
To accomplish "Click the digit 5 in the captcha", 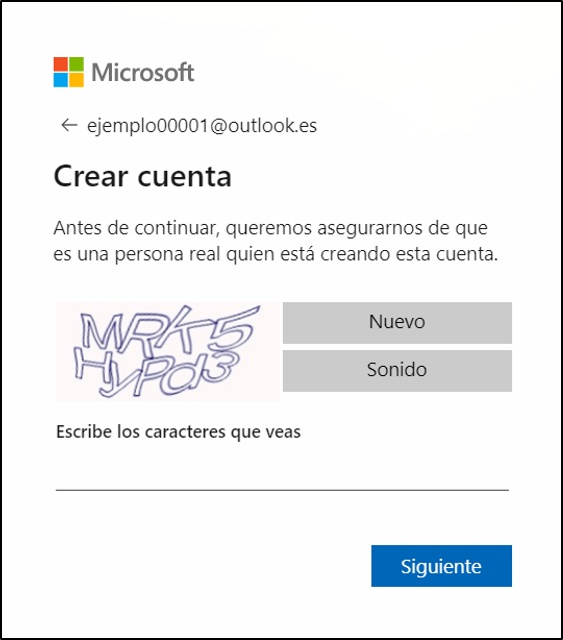I will click(235, 329).
